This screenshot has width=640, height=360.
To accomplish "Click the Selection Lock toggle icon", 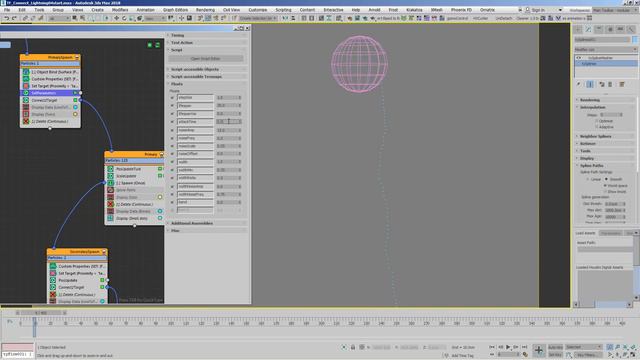I will click(x=353, y=347).
